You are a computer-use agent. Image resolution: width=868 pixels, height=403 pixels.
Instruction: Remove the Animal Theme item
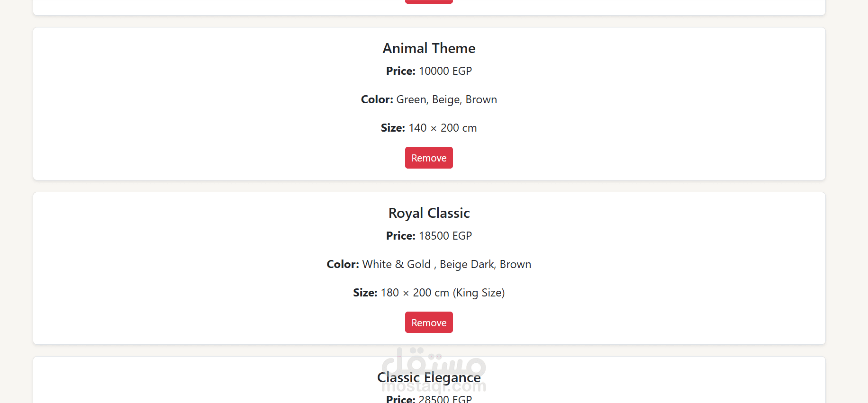[429, 158]
